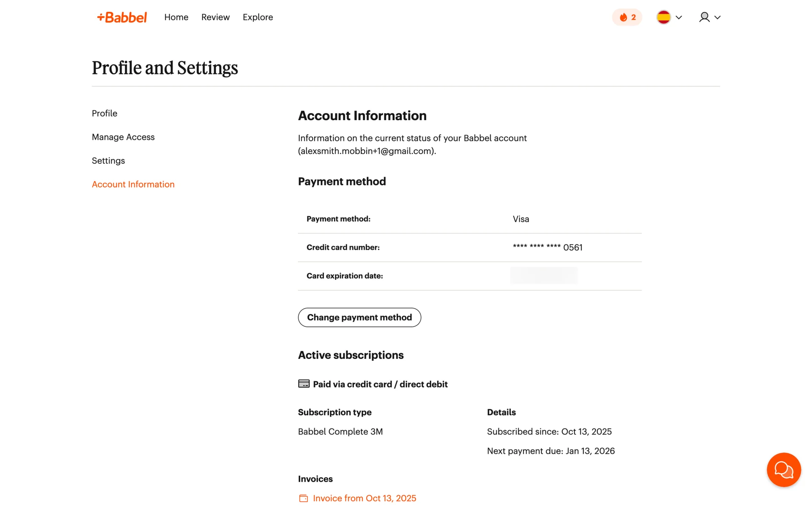Open Invoice from Oct 13, 2025

coord(364,498)
